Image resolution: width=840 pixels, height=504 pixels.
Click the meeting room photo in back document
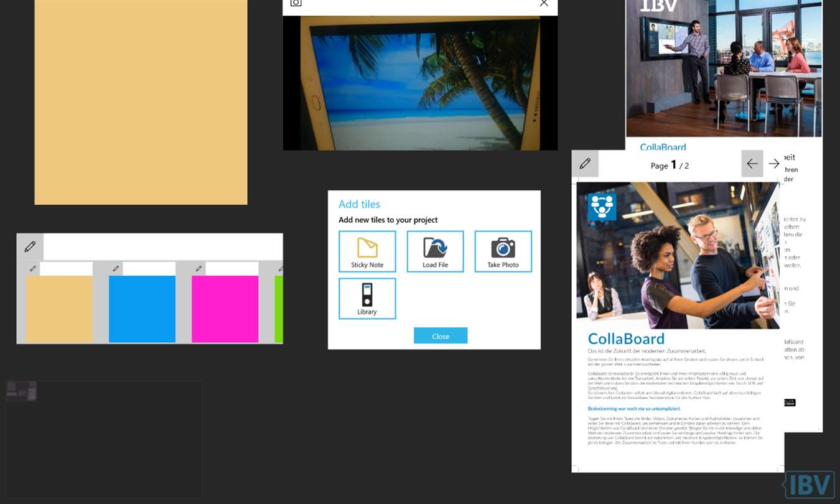pos(724,68)
